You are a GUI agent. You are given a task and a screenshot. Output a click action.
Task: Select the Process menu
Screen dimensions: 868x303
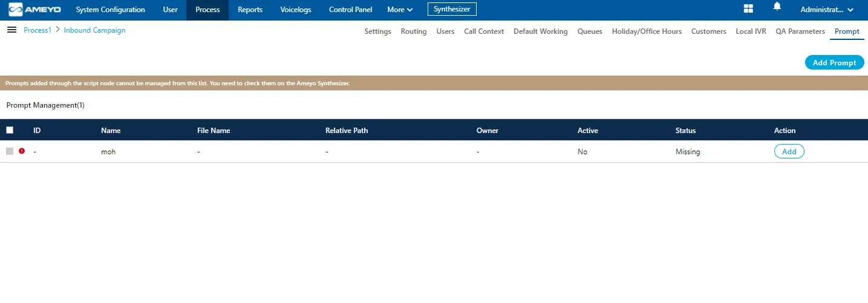[207, 10]
